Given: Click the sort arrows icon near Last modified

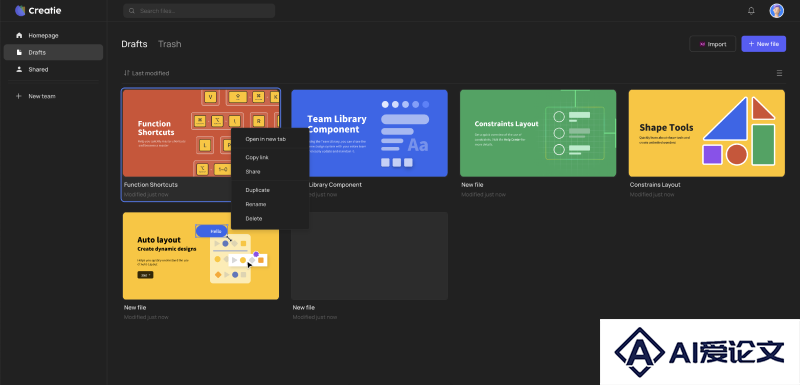Looking at the screenshot, I should (127, 73).
